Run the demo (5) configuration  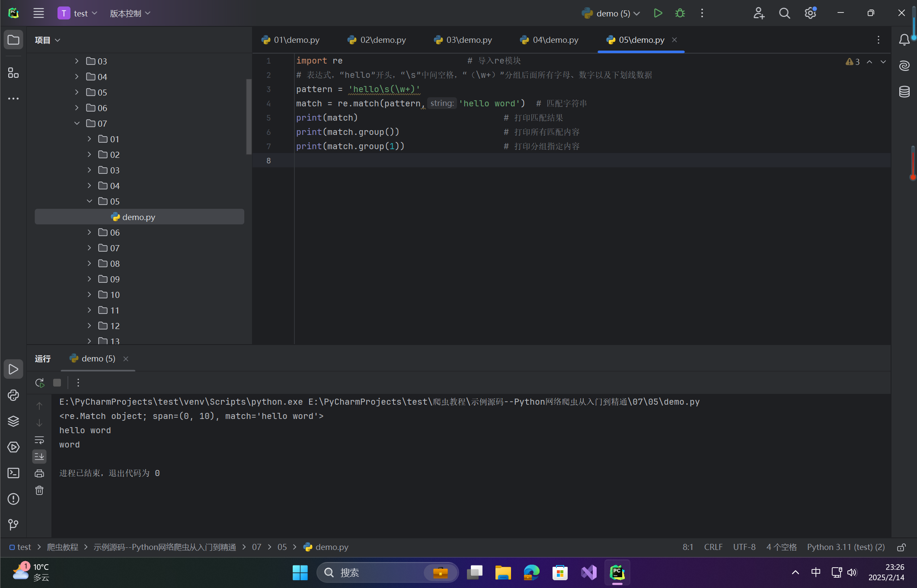click(658, 13)
